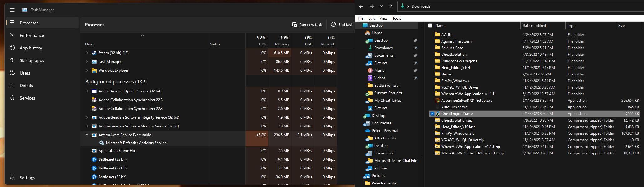This screenshot has width=644, height=187.
Task: Click the CheatEvolution.zip archive icon
Action: [437, 120]
